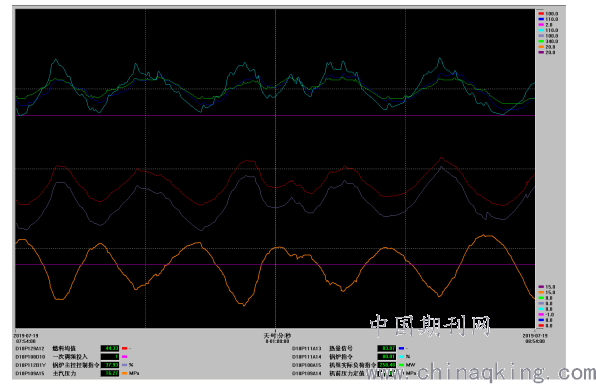Select the 主汽压力 value field

(110, 373)
